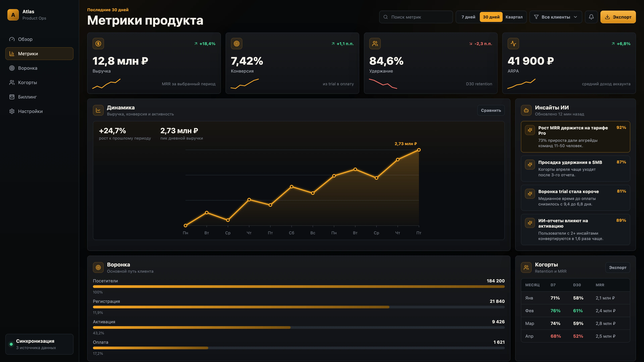
Task: Select the 30 дней period
Action: click(x=491, y=17)
